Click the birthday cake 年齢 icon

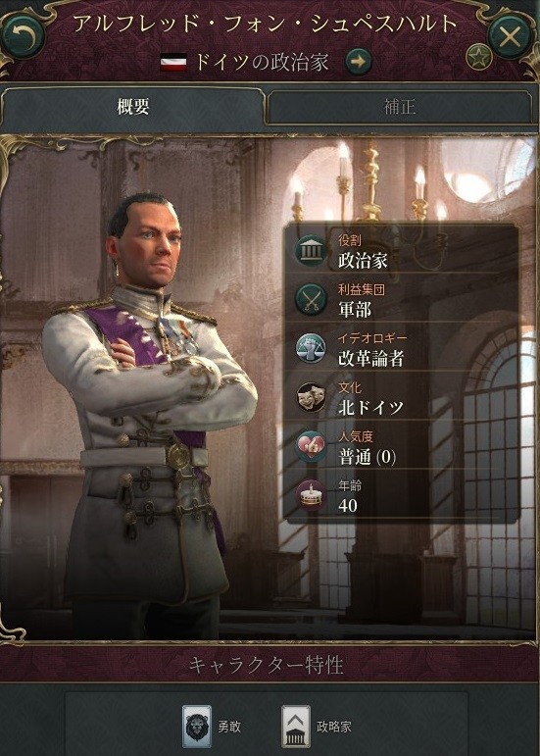coord(311,496)
